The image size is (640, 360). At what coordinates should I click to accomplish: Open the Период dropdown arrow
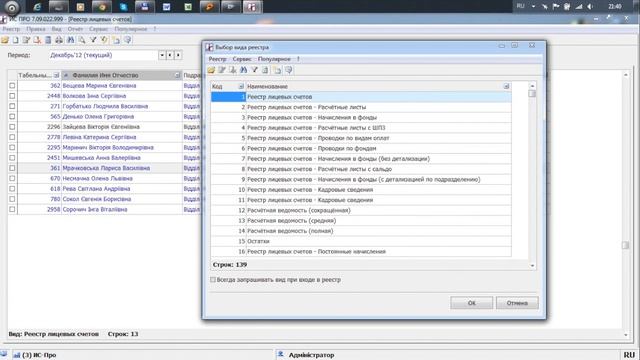click(x=162, y=55)
